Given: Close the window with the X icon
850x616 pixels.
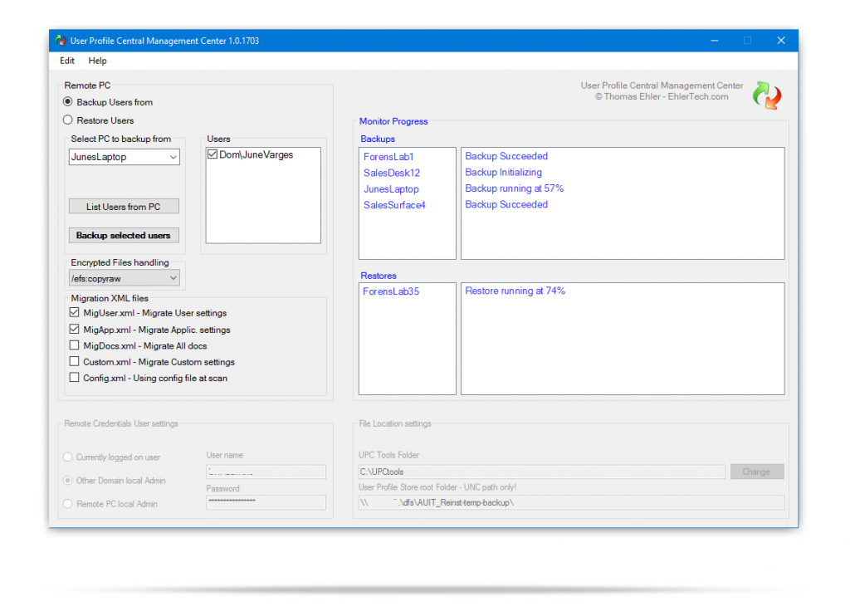Looking at the screenshot, I should pos(780,41).
